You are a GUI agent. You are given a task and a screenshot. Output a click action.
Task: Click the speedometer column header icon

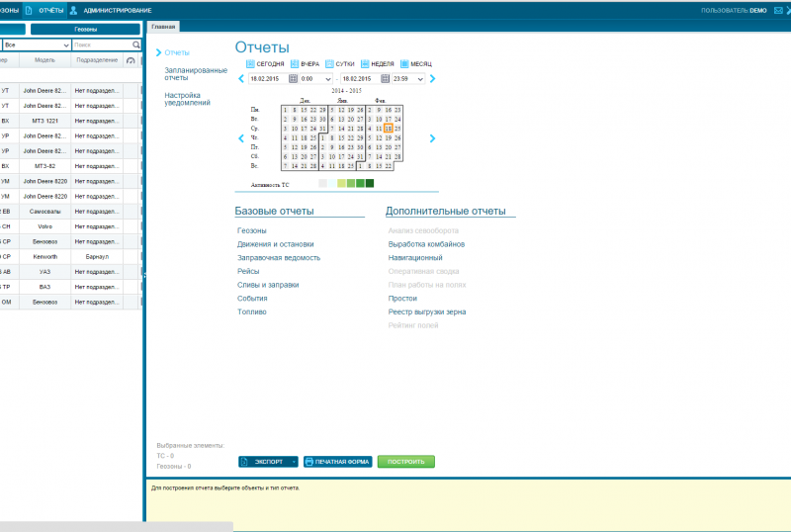tap(132, 60)
